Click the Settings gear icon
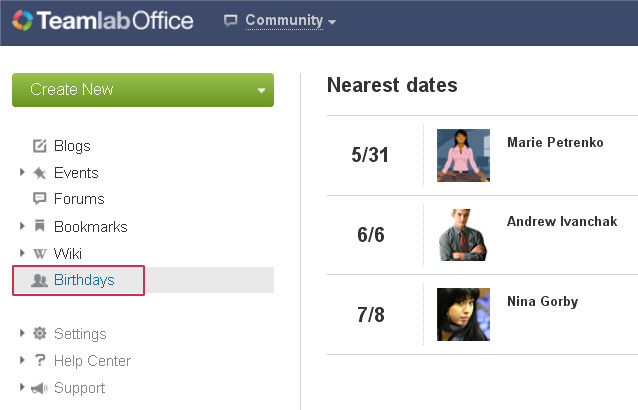 tap(39, 333)
